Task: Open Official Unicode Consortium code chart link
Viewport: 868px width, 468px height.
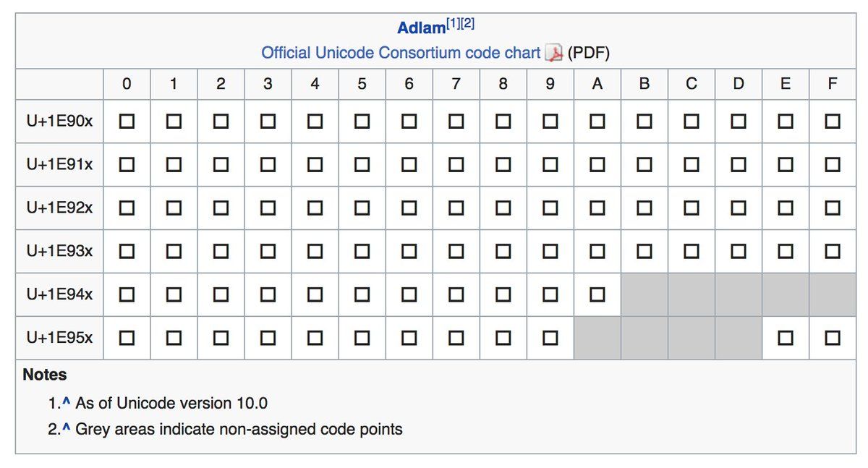Action: 401,53
